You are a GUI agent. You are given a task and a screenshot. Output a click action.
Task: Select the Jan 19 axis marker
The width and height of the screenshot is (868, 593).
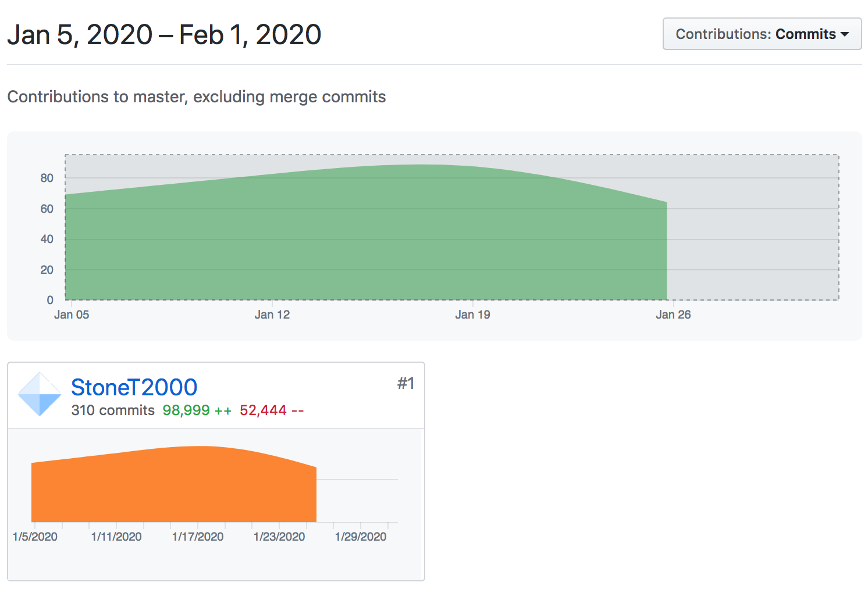point(472,315)
